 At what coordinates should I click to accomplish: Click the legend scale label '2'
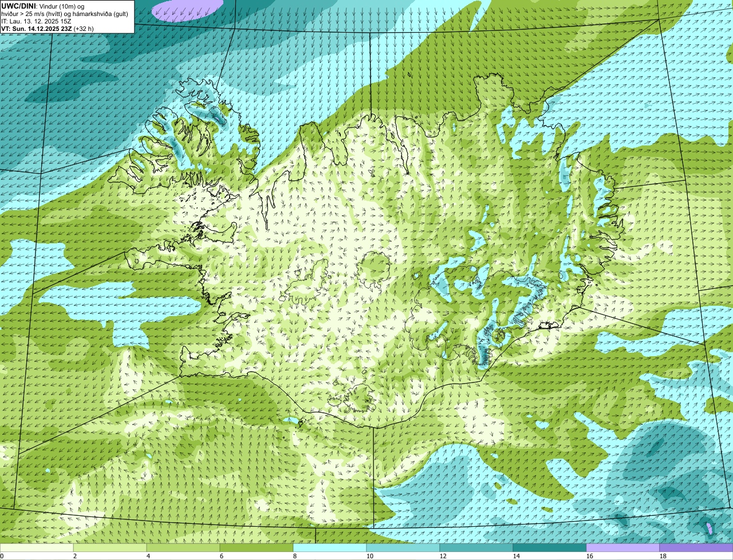coord(75,556)
